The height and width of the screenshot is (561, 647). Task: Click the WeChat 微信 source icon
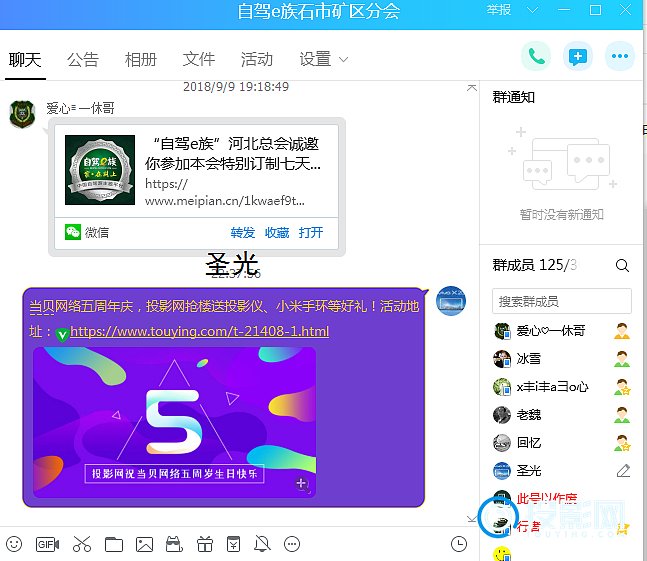[x=73, y=232]
